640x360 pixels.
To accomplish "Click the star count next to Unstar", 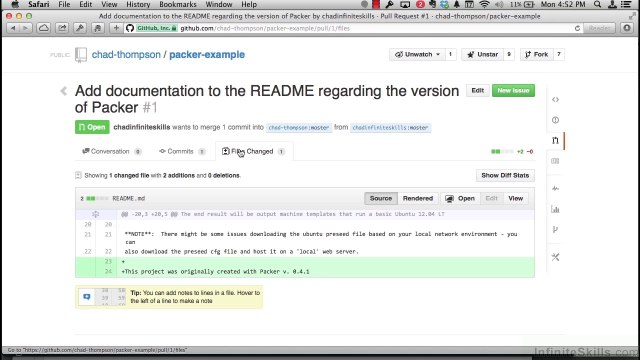I will pyautogui.click(x=509, y=54).
